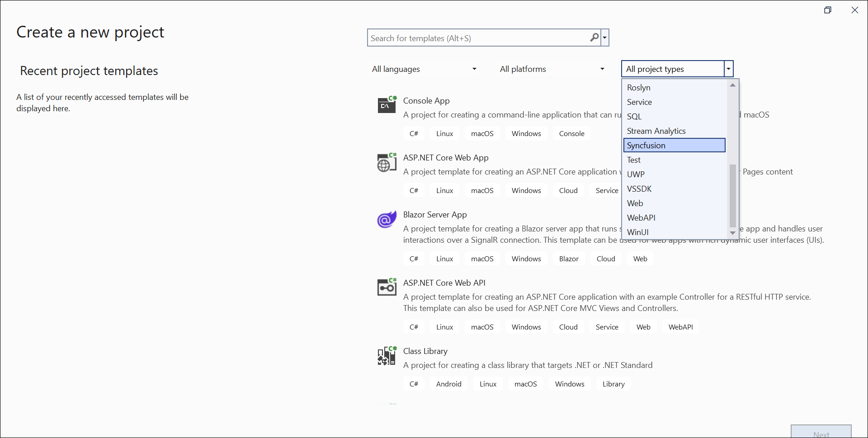Choose Test in project types list
The width and height of the screenshot is (868, 438).
(674, 160)
